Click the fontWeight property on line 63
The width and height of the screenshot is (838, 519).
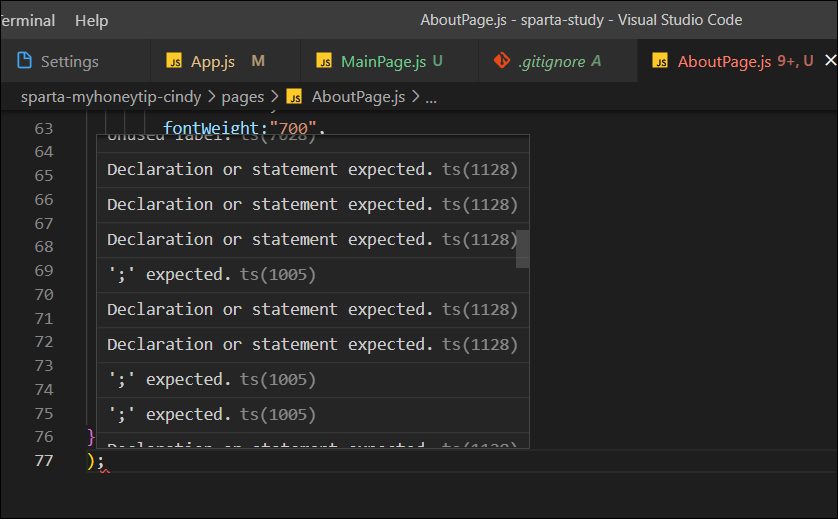coord(210,127)
